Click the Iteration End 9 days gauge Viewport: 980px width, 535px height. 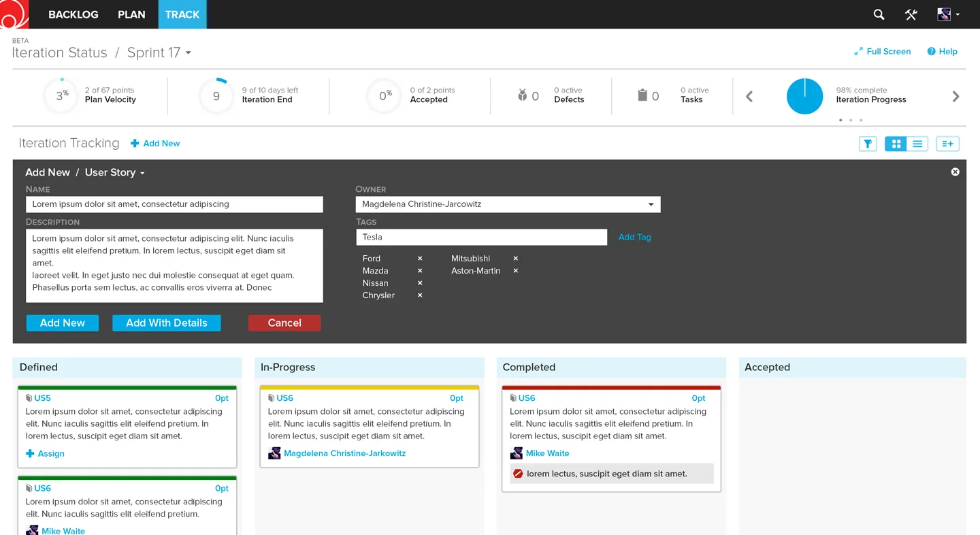(216, 96)
